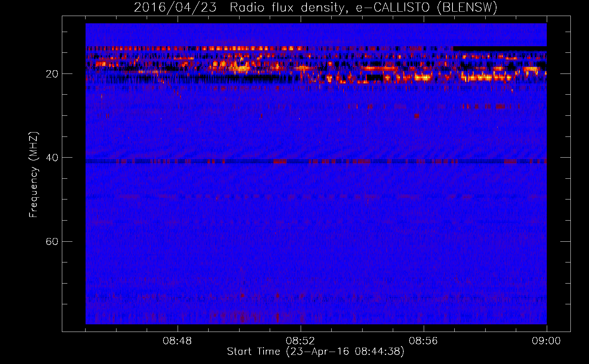Click the "09:00" time tick label

pos(546,341)
